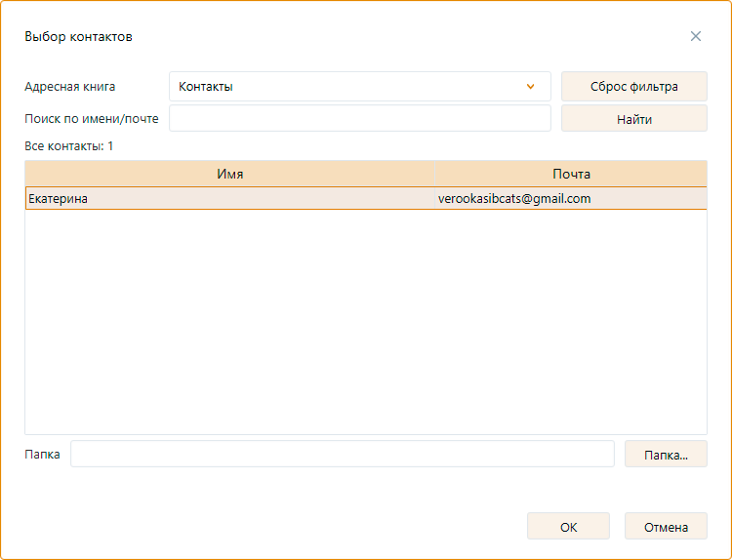732x560 pixels.
Task: Click empty area of contacts list
Action: tap(366, 322)
